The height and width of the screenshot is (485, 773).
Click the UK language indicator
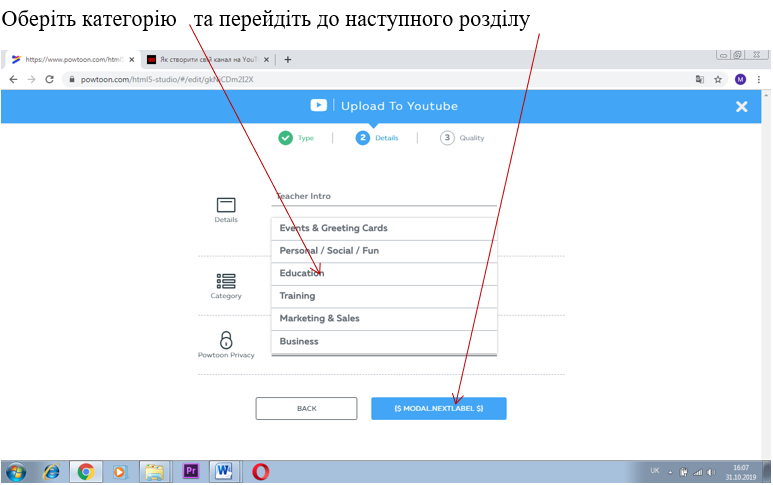tap(655, 471)
